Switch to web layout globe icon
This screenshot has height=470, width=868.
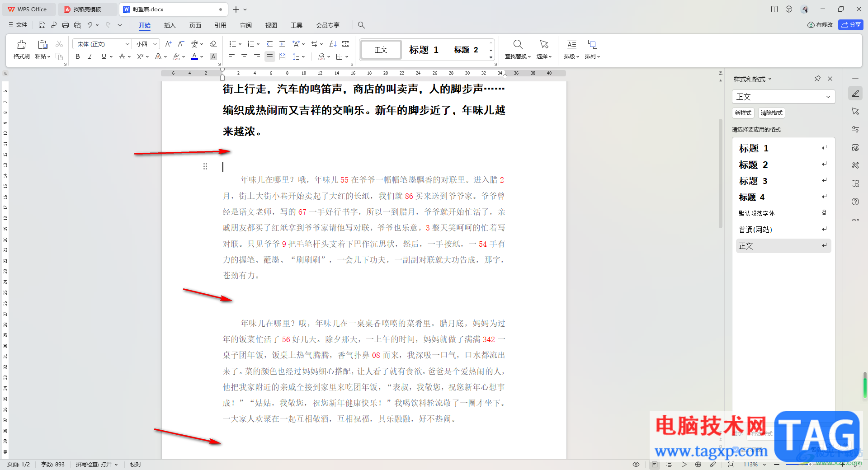click(x=698, y=465)
